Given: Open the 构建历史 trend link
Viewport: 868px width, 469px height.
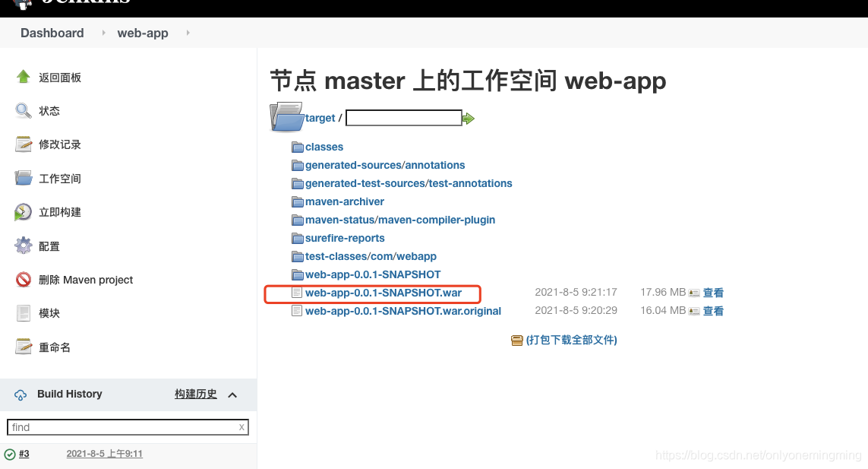Looking at the screenshot, I should coord(196,395).
